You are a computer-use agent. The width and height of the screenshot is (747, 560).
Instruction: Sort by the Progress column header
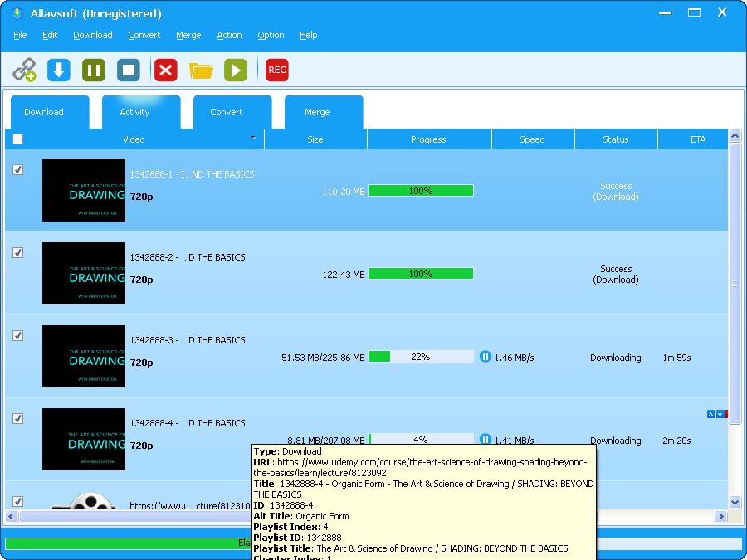[429, 139]
